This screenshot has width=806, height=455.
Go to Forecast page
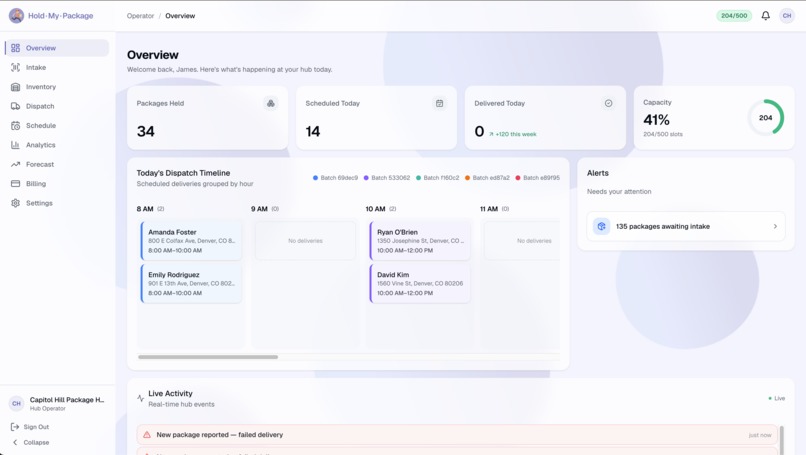coord(58,165)
